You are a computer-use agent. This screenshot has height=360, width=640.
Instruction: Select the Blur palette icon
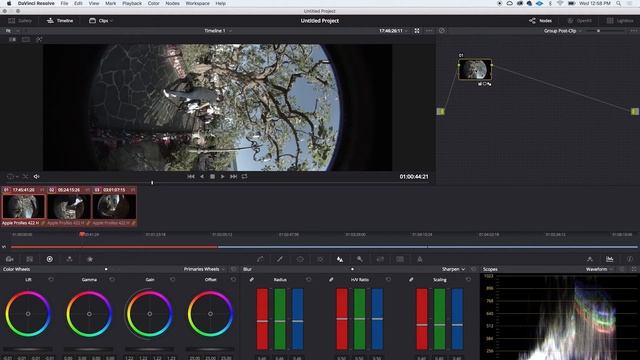pos(340,259)
